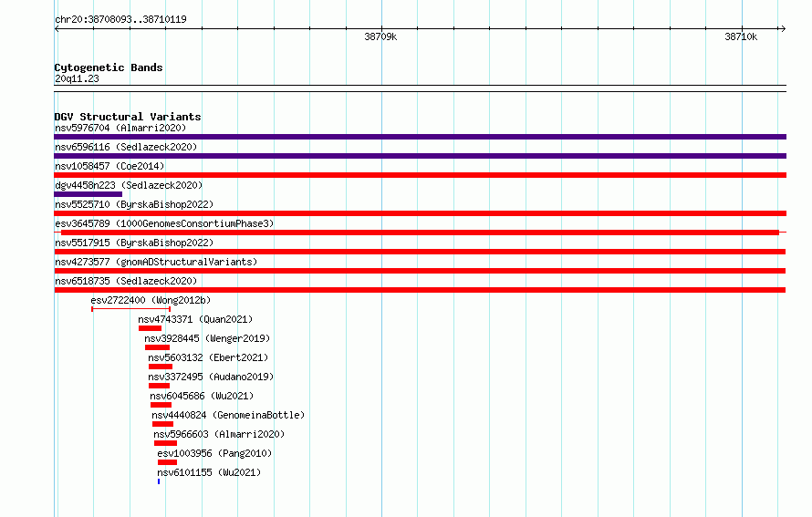Image resolution: width=812 pixels, height=517 pixels.
Task: Click the chr20:38708093..38710119 coordinate label
Action: [x=120, y=19]
